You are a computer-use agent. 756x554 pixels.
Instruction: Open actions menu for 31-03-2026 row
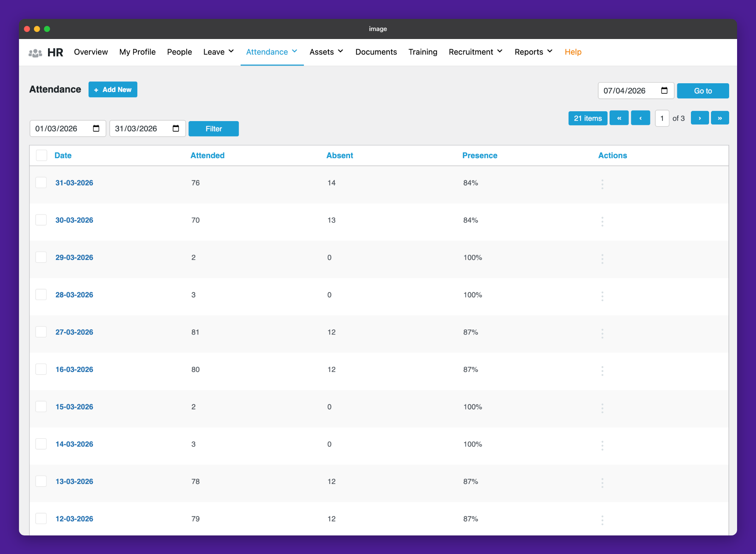click(602, 184)
